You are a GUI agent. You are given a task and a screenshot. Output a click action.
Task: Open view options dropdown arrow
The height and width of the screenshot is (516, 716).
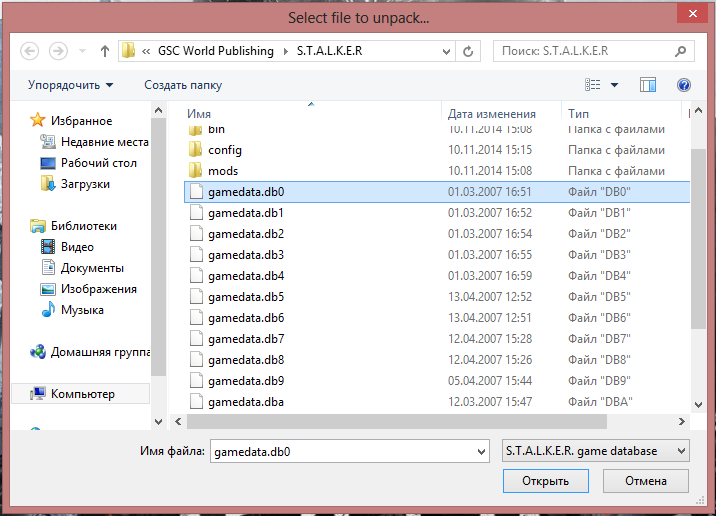[x=615, y=85]
